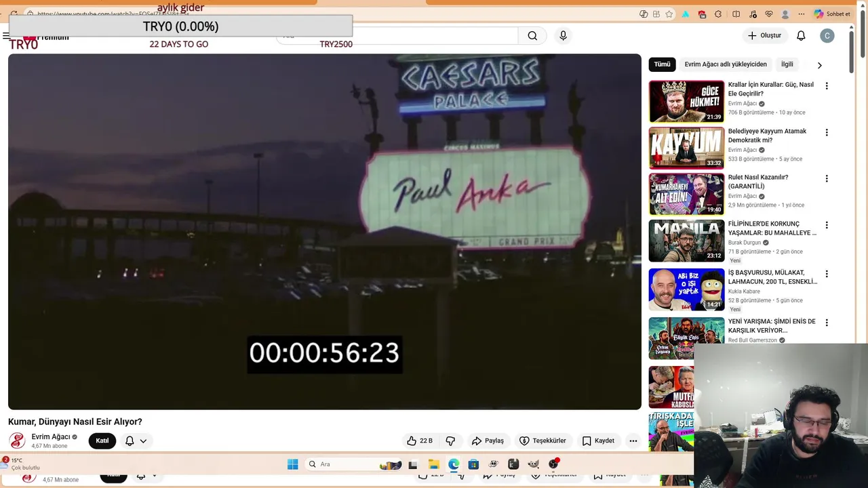868x488 pixels.
Task: Click the video title 'Kumar, Dünyayı Nasıl Esir Alıyor?'
Action: coord(75,422)
